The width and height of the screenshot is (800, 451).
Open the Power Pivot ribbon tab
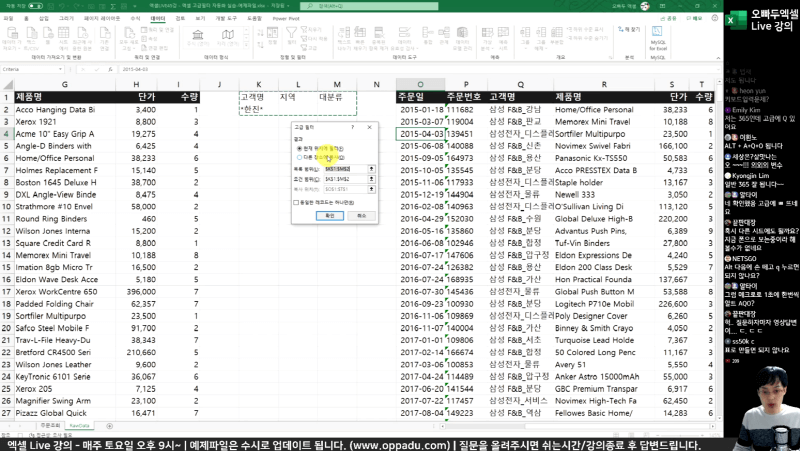coord(285,18)
